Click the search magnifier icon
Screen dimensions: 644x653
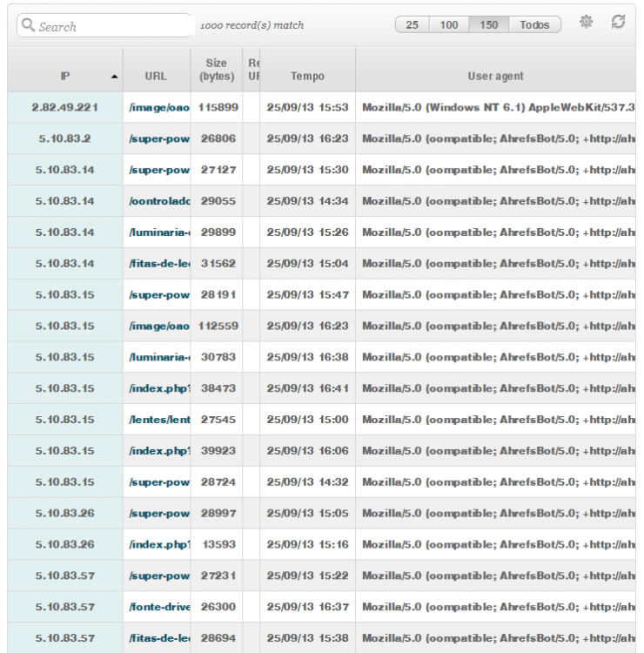click(x=29, y=26)
